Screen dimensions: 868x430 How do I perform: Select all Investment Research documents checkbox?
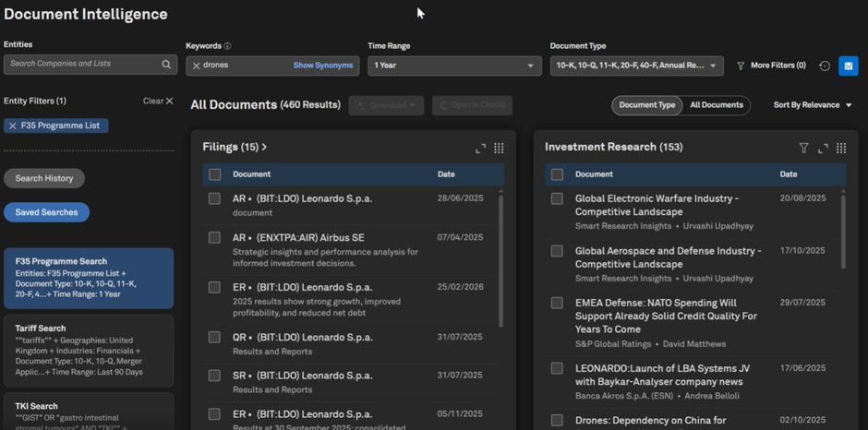point(557,174)
